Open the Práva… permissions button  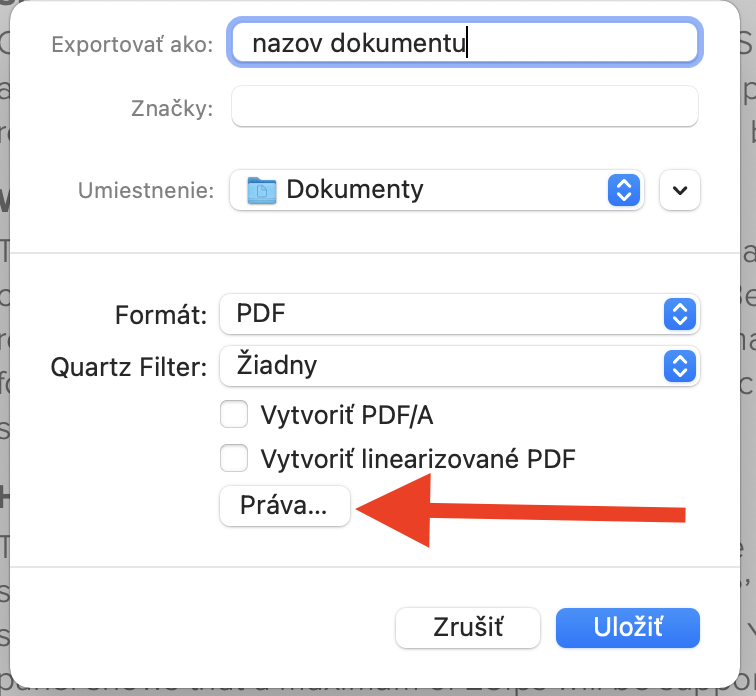pos(284,506)
